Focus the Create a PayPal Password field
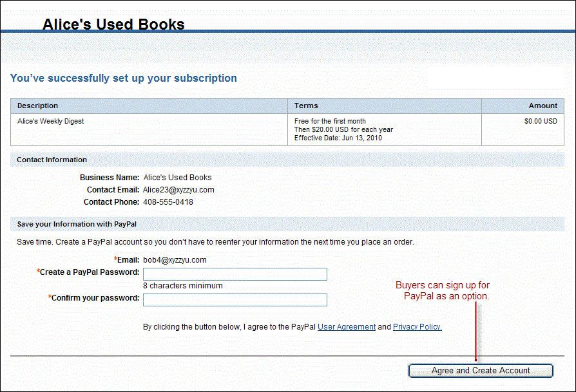This screenshot has width=576, height=392. (235, 274)
